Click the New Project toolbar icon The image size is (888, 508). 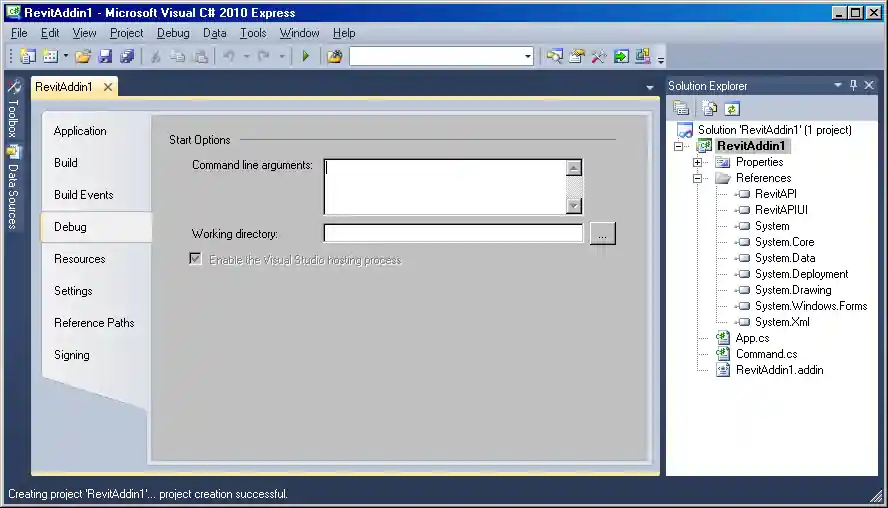27,57
